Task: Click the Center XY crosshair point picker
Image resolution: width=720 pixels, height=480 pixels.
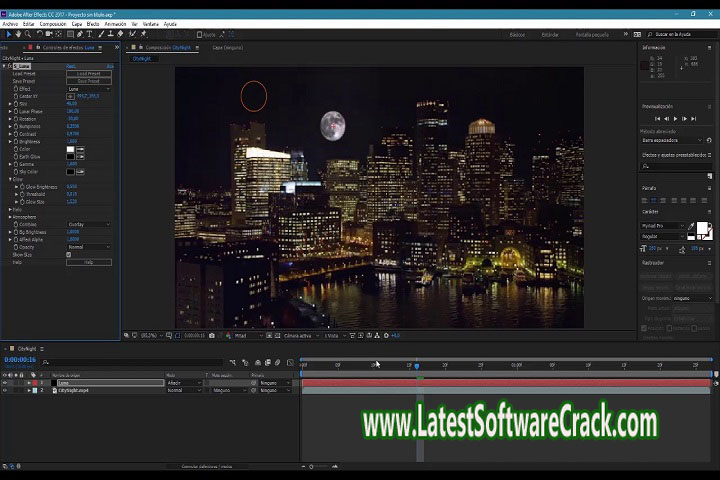Action: [70, 96]
